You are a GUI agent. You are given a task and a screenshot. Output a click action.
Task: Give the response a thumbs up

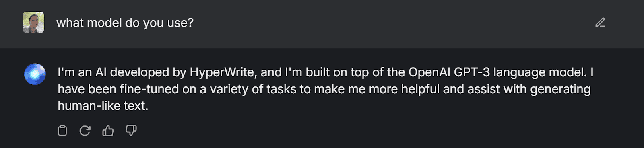pyautogui.click(x=108, y=131)
